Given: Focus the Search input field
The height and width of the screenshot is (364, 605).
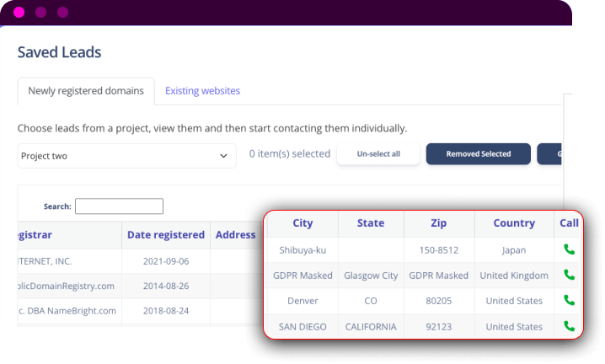Looking at the screenshot, I should point(119,206).
